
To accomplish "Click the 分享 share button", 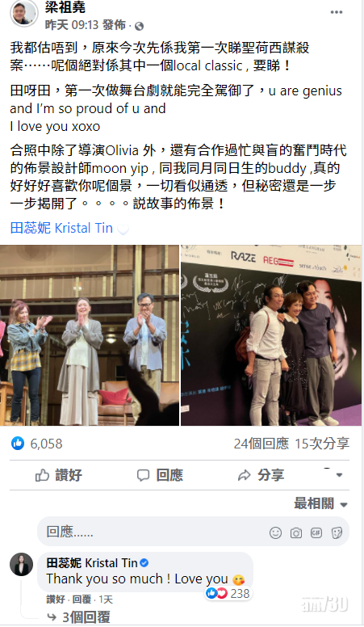I will pyautogui.click(x=261, y=475).
